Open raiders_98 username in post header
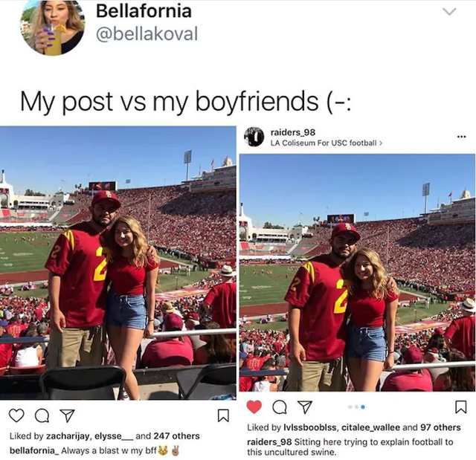476x460 pixels. [x=292, y=132]
